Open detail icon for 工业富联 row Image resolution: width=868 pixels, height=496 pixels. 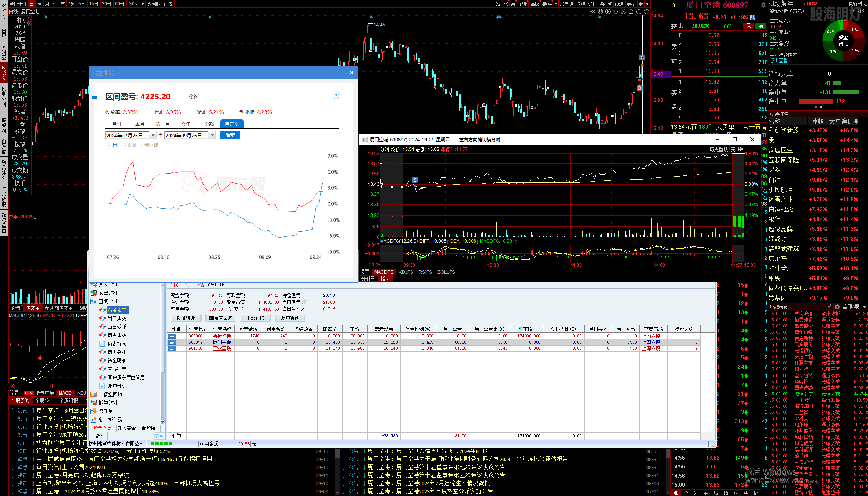[x=172, y=348]
